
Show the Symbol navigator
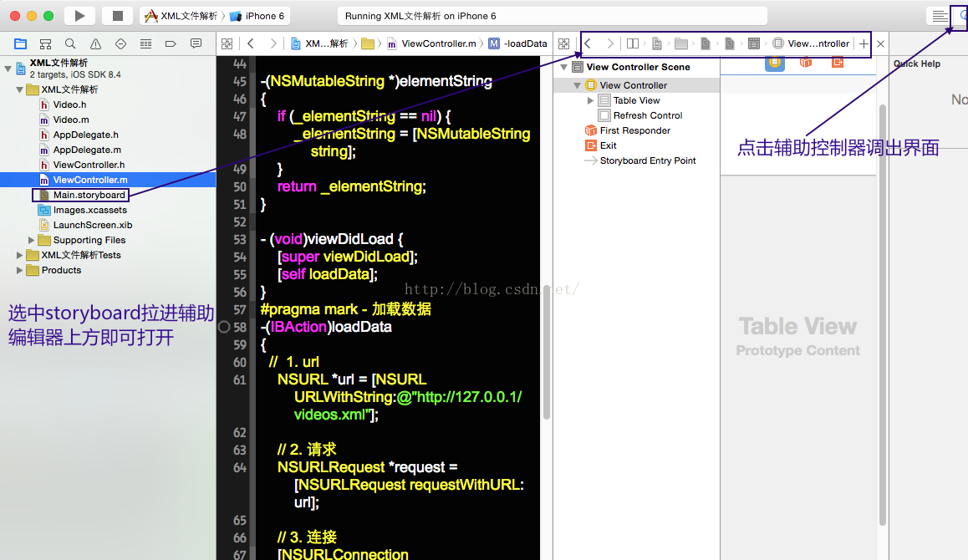click(46, 43)
